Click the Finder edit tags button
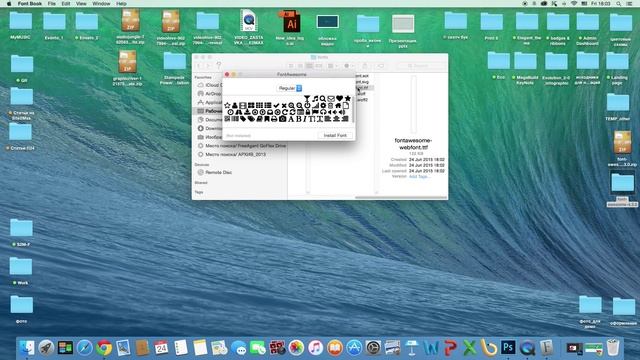The width and height of the screenshot is (640, 360). tap(380, 66)
